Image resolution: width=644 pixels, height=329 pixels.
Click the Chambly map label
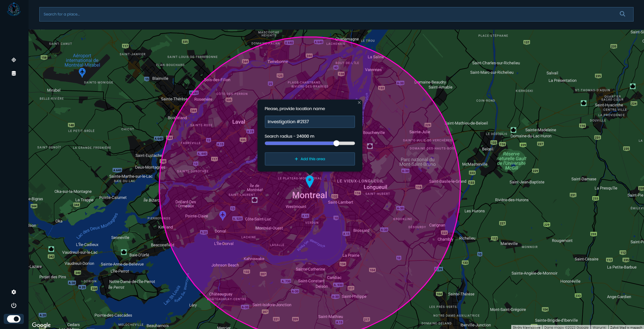pos(445,239)
